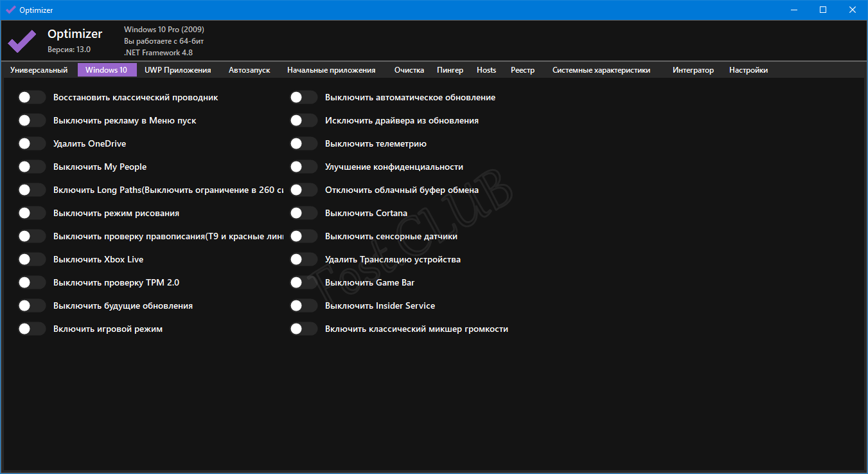Image resolution: width=868 pixels, height=474 pixels.
Task: Toggle Выключить режим рисования switch
Action: [32, 213]
